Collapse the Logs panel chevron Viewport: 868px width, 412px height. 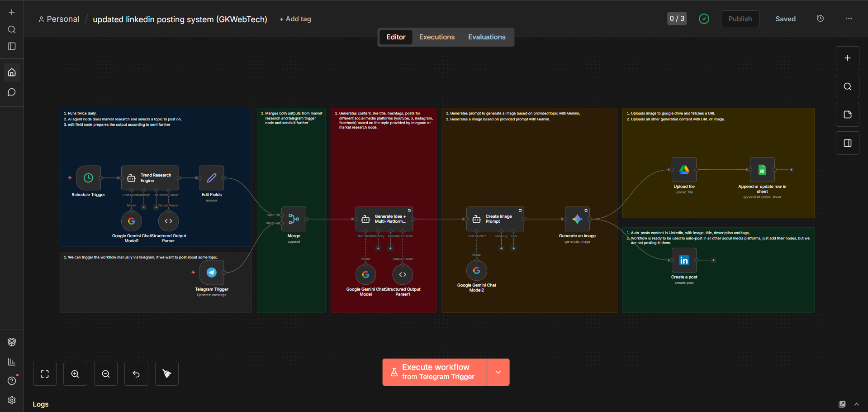pyautogui.click(x=856, y=404)
